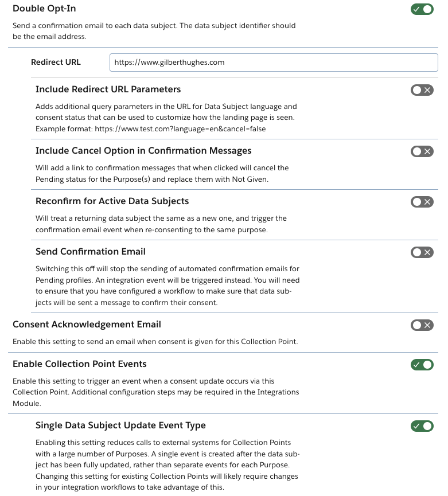Click the "Double Opt-In" heading text

point(44,9)
